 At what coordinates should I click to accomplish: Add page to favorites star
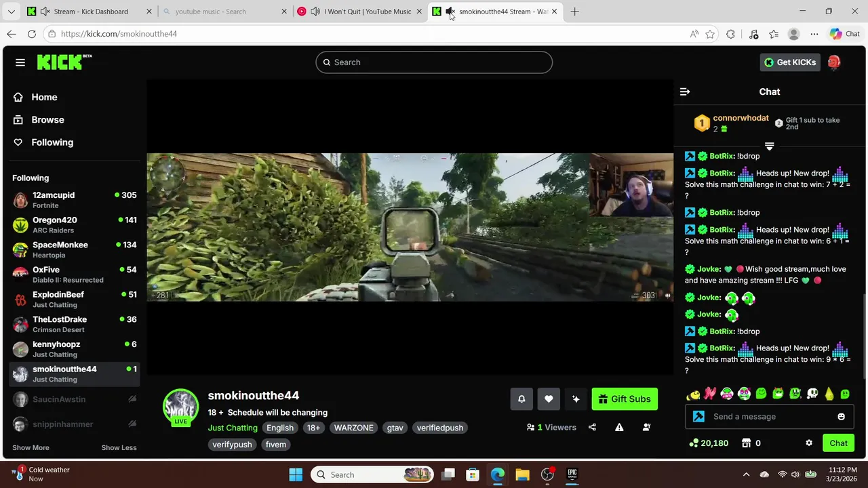point(710,34)
